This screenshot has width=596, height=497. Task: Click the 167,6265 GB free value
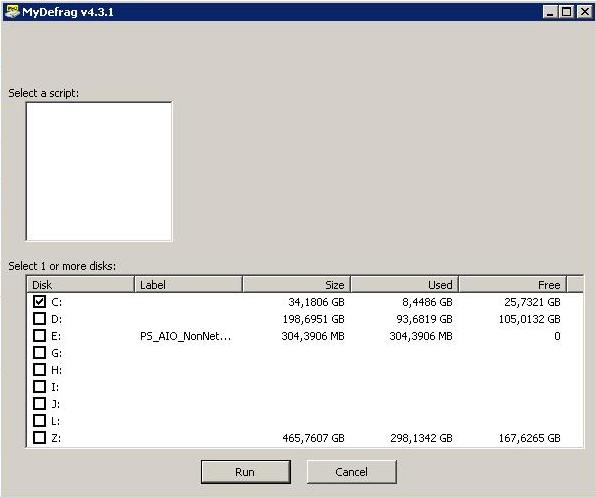(x=529, y=438)
